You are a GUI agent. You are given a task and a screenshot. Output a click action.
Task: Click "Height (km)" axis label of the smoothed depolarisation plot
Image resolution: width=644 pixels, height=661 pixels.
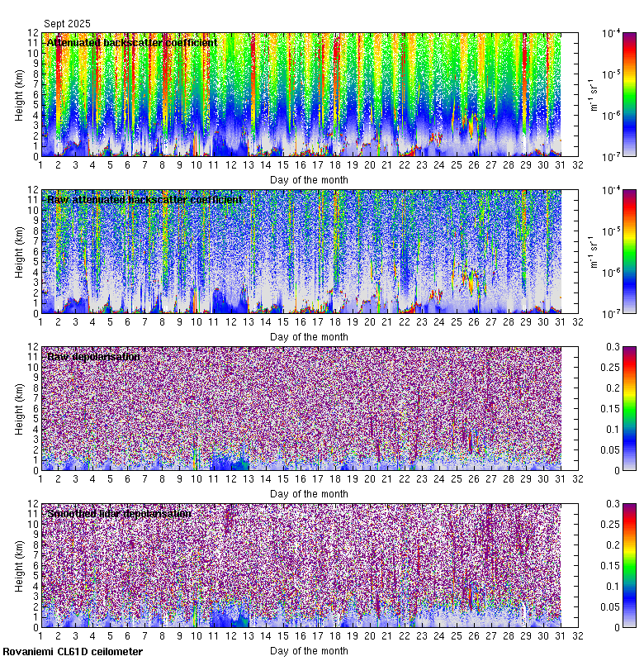pos(19,566)
